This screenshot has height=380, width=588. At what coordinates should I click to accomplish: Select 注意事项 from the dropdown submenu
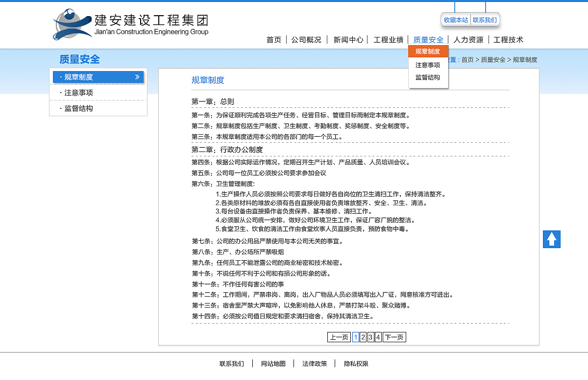[x=427, y=65]
